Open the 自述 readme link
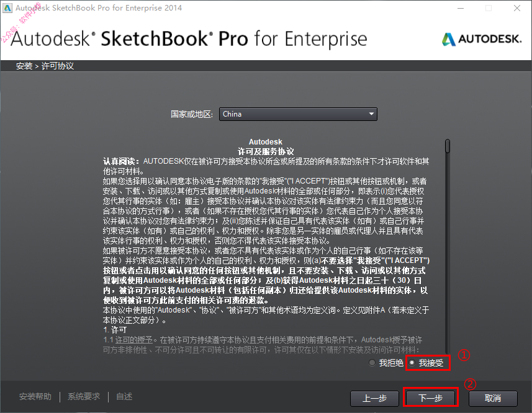 click(x=124, y=396)
